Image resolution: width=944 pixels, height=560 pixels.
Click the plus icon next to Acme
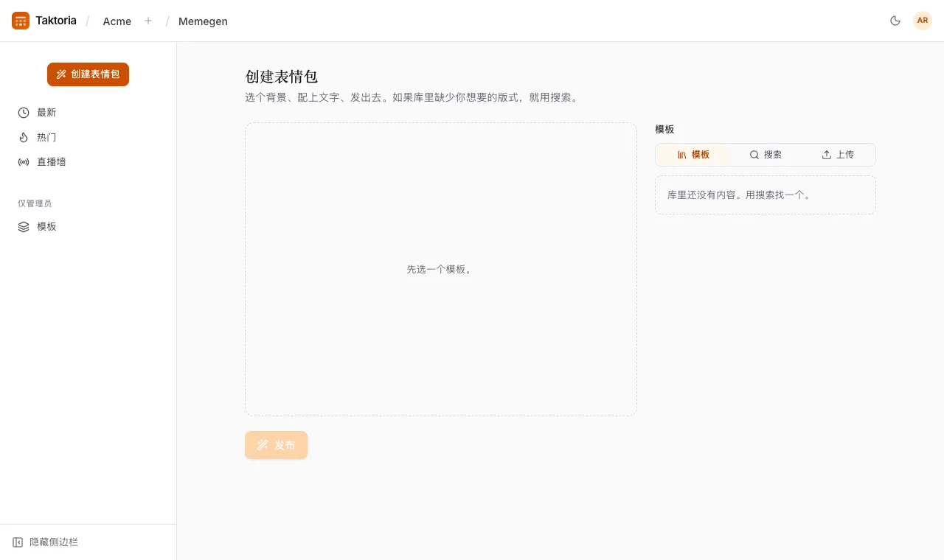pyautogui.click(x=148, y=21)
